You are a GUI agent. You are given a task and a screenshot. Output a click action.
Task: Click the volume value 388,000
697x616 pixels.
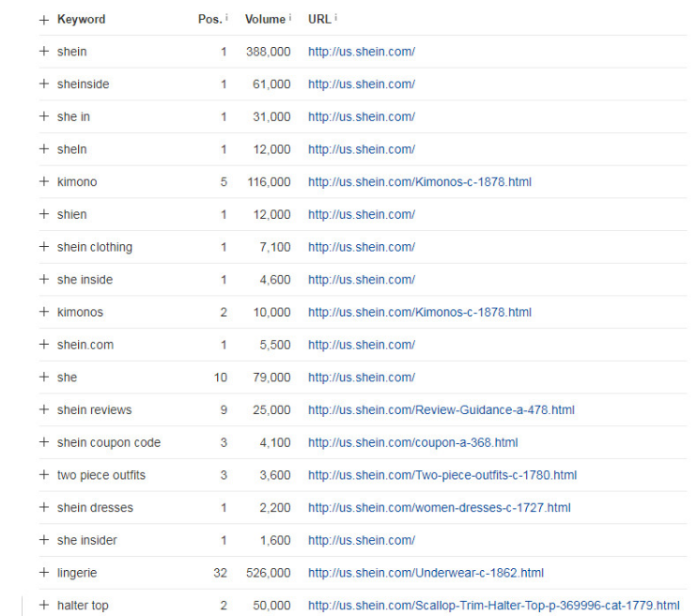tap(269, 52)
